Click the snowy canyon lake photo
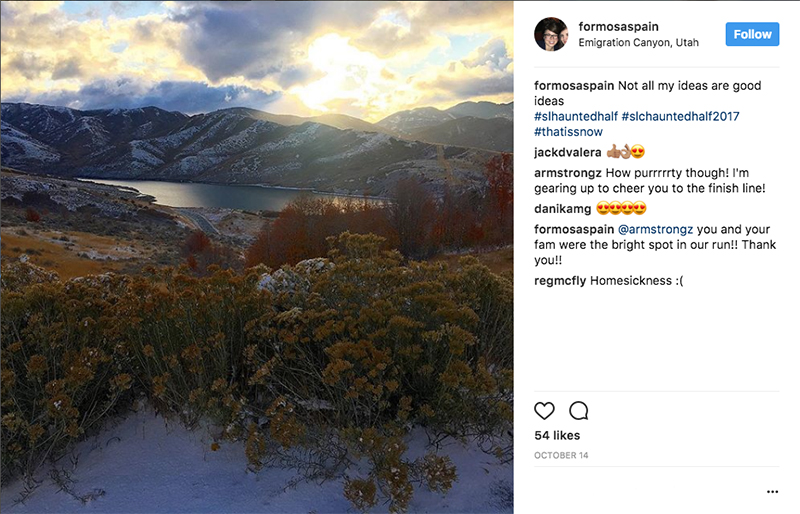The width and height of the screenshot is (800, 514). click(x=256, y=257)
